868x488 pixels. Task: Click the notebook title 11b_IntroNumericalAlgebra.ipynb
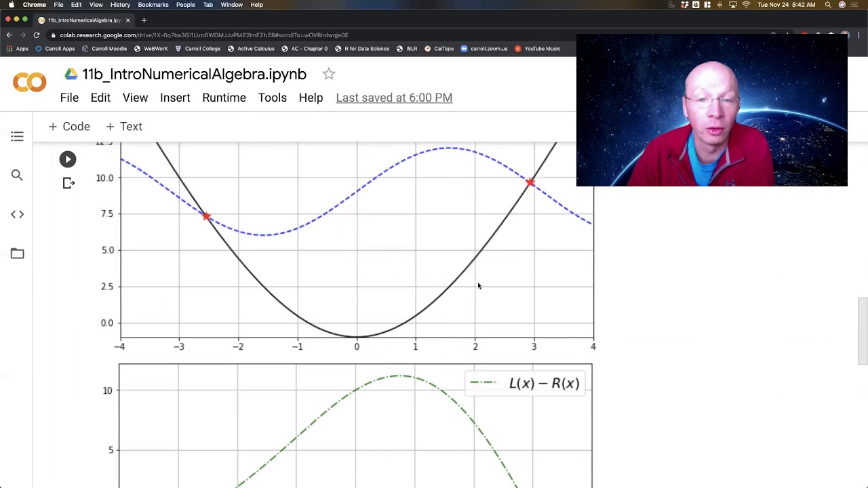tap(194, 74)
